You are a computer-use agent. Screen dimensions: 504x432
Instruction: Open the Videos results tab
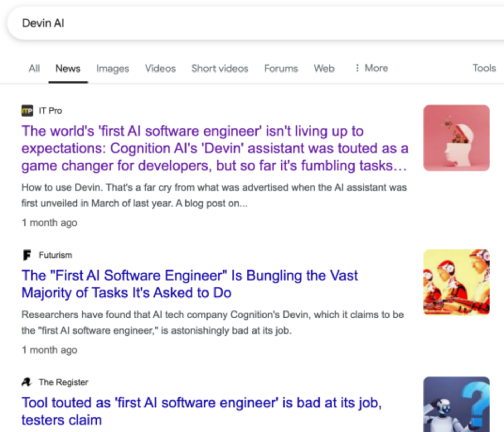coord(160,68)
